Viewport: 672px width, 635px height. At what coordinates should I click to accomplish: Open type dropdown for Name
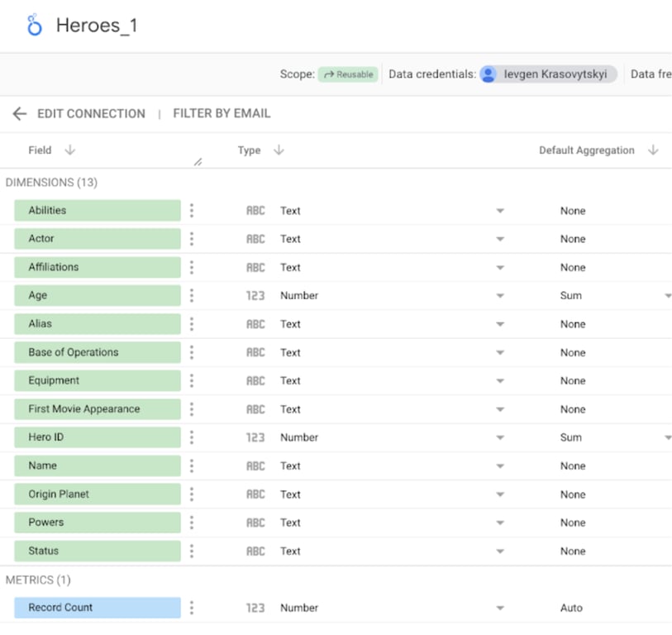click(x=500, y=466)
